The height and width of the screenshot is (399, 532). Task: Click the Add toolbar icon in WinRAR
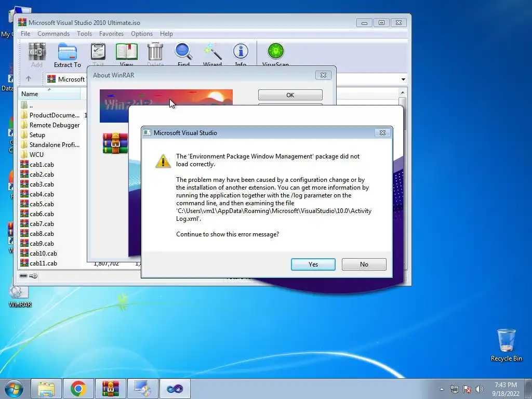37,52
